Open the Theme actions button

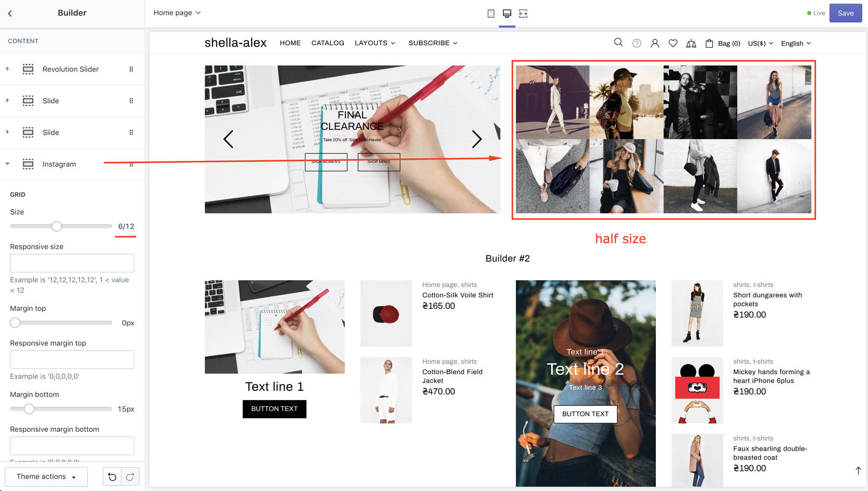pyautogui.click(x=46, y=476)
